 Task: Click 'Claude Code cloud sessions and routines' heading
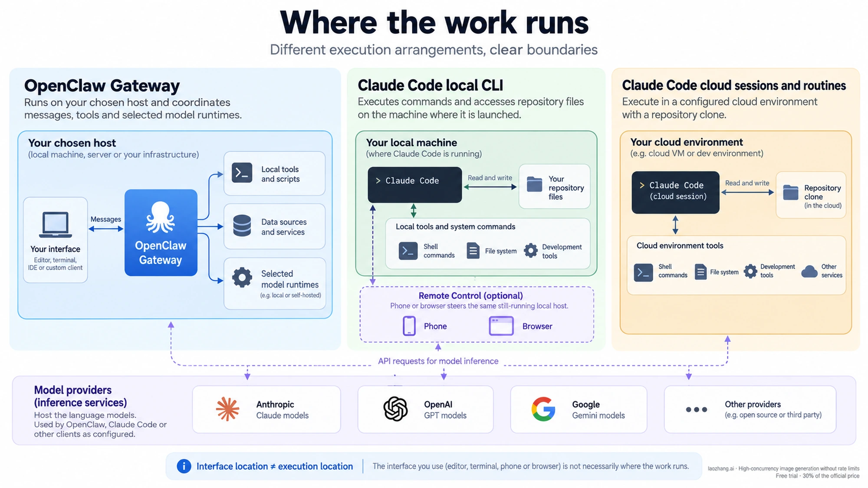[x=734, y=85]
